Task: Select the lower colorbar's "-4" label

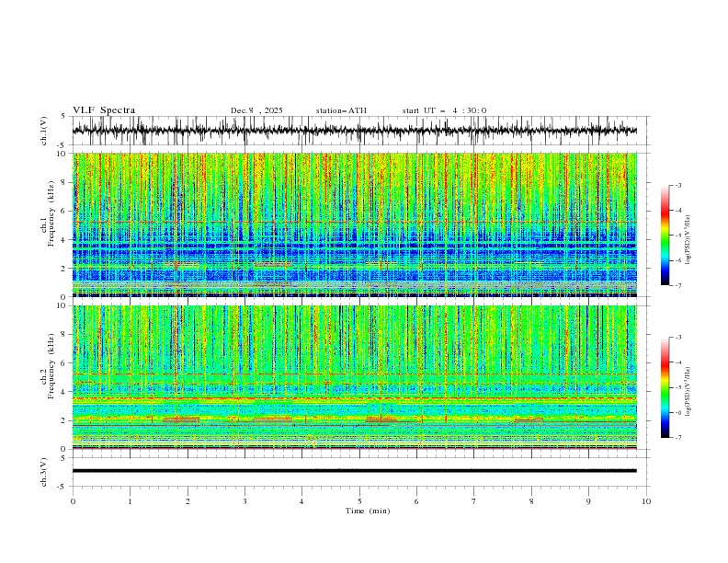Action: pos(677,362)
